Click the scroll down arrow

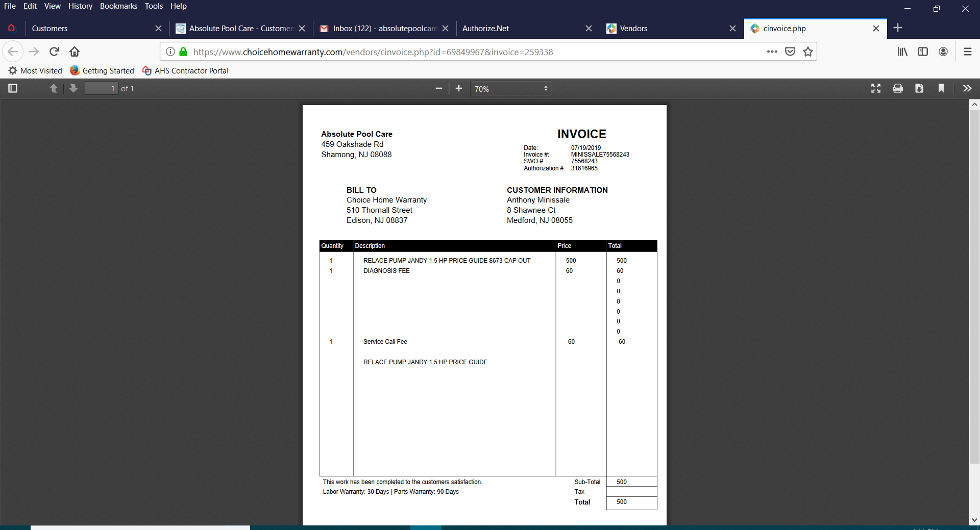(x=974, y=520)
